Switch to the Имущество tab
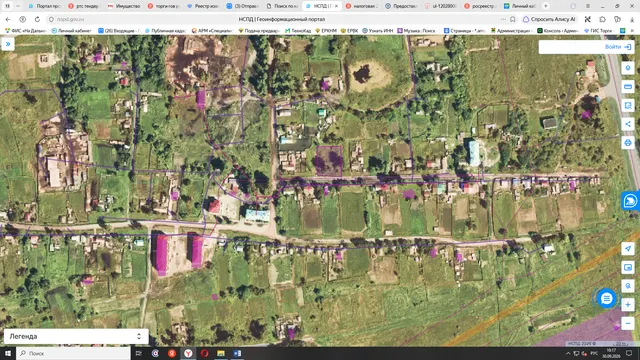Screen dimensions: 640x360 pyautogui.click(x=124, y=6)
